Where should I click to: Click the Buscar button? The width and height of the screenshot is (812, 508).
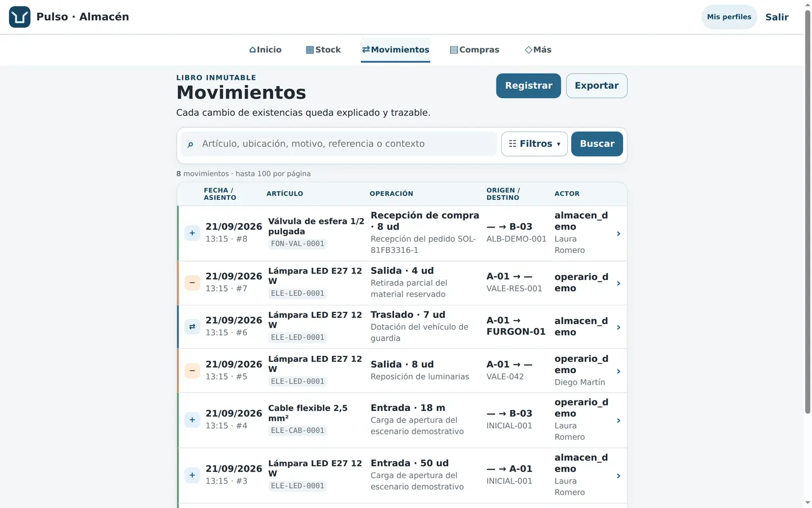coord(597,144)
